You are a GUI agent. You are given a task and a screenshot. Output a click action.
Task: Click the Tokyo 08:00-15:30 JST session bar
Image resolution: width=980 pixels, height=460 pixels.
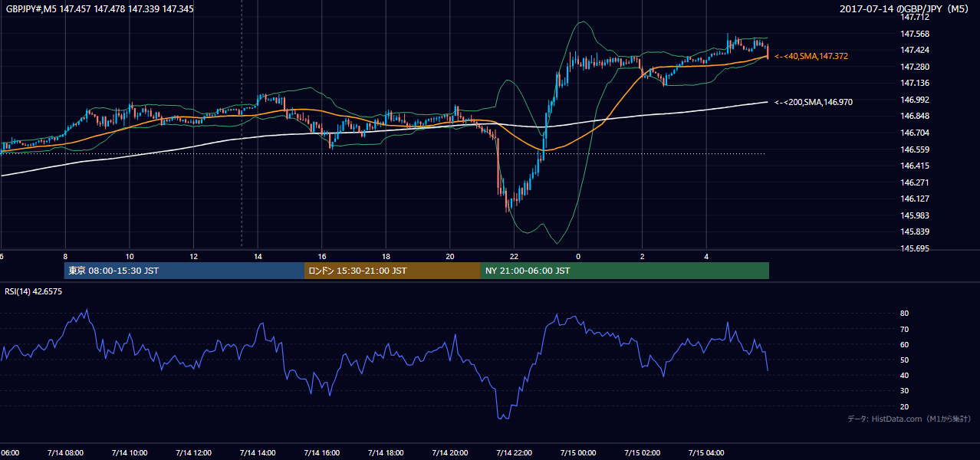pos(184,271)
